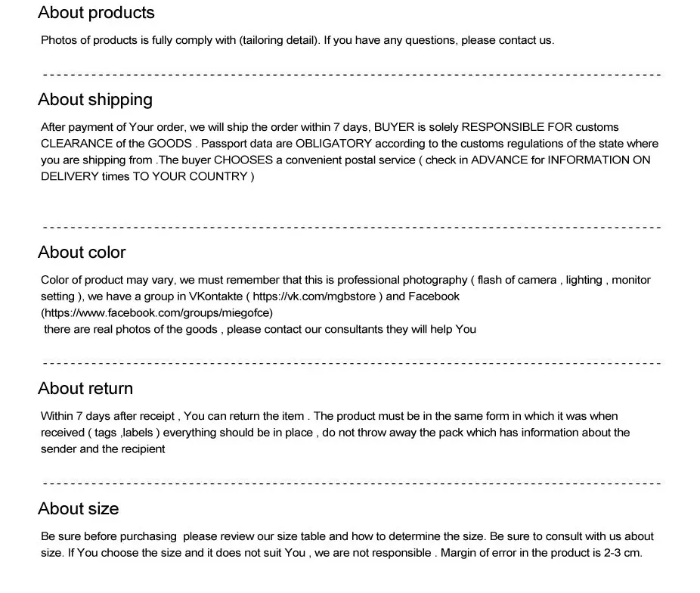700x593 pixels.
Task: Click the About shipping heading
Action: pyautogui.click(x=95, y=100)
